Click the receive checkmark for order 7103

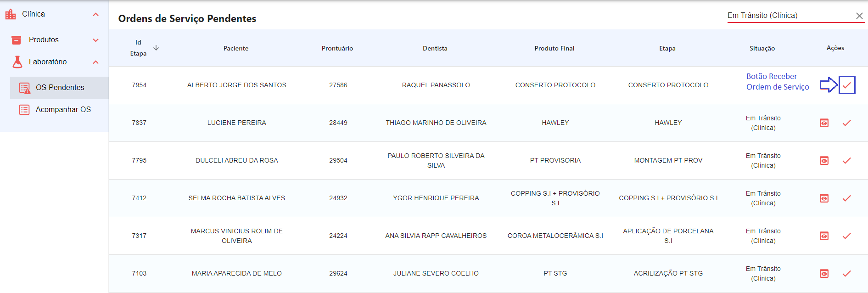tap(847, 274)
